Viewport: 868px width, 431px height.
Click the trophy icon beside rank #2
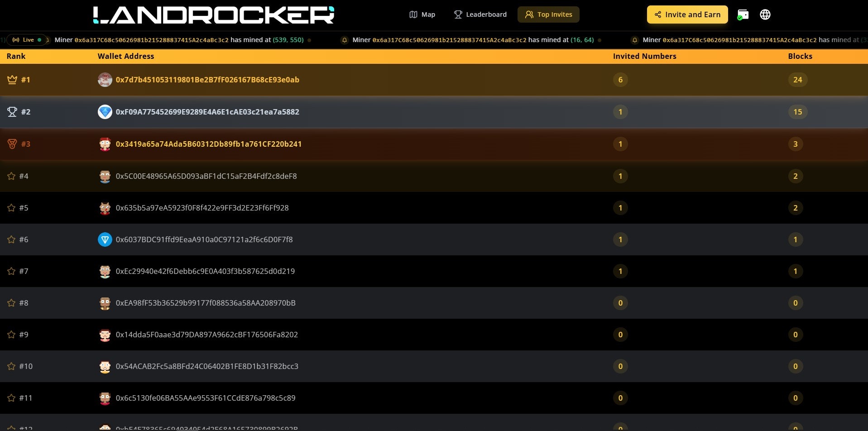(12, 111)
